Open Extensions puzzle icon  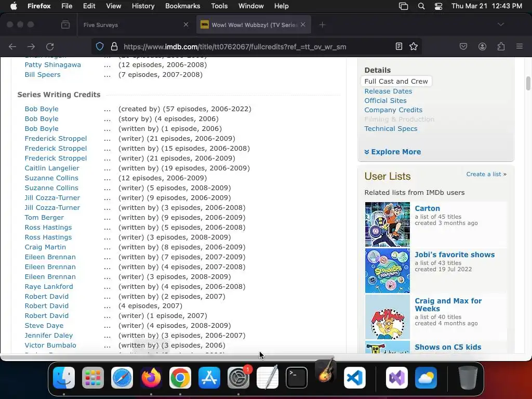pos(501,46)
